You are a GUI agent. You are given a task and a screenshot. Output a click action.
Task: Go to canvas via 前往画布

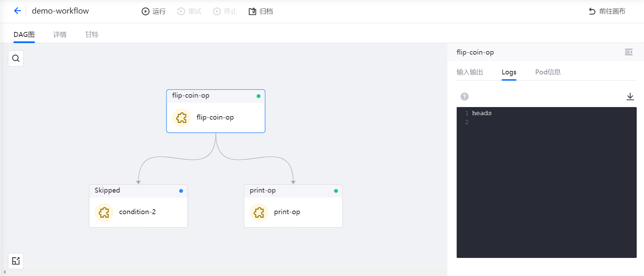coord(607,11)
